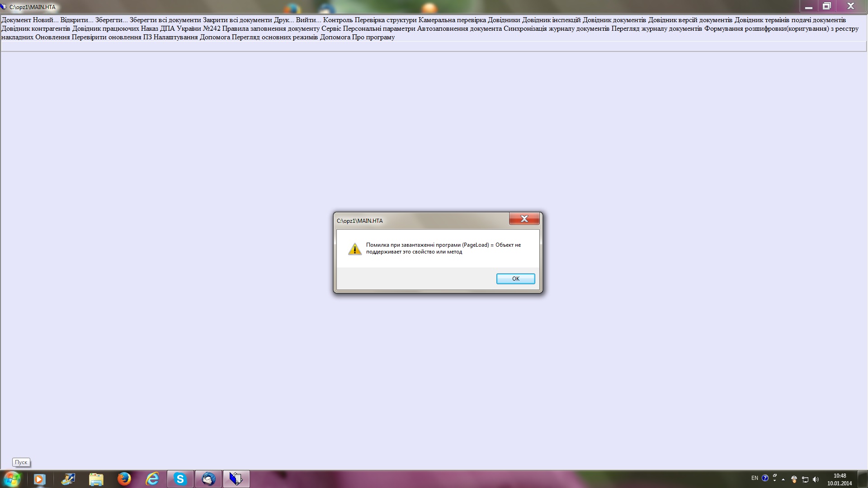Click the EN language indicator
This screenshot has height=488, width=868.
pyautogui.click(x=755, y=478)
